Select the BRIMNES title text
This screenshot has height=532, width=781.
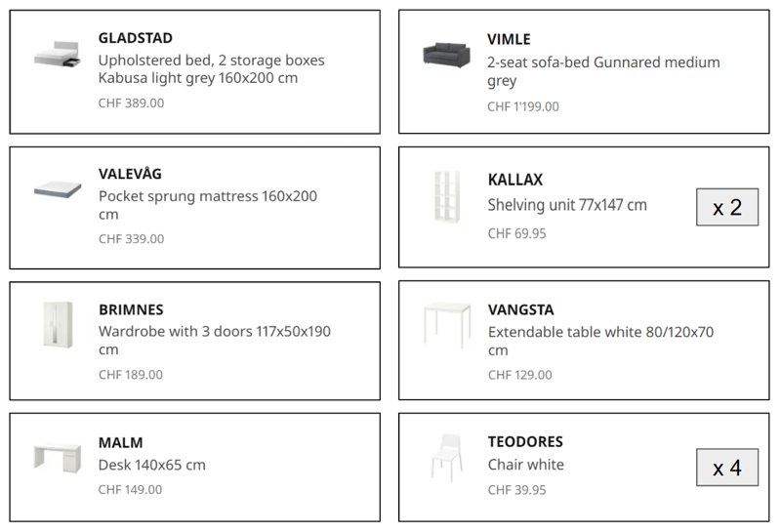(x=131, y=309)
